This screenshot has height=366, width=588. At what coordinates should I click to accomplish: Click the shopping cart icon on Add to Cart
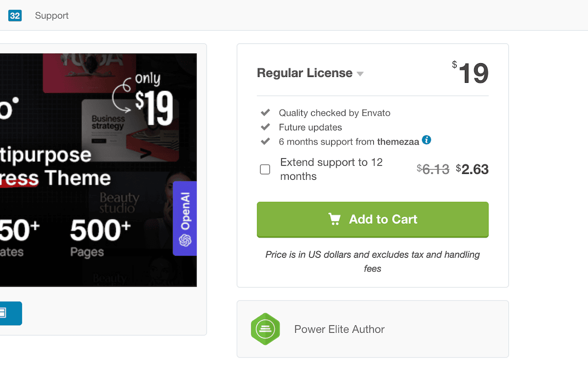[335, 219]
